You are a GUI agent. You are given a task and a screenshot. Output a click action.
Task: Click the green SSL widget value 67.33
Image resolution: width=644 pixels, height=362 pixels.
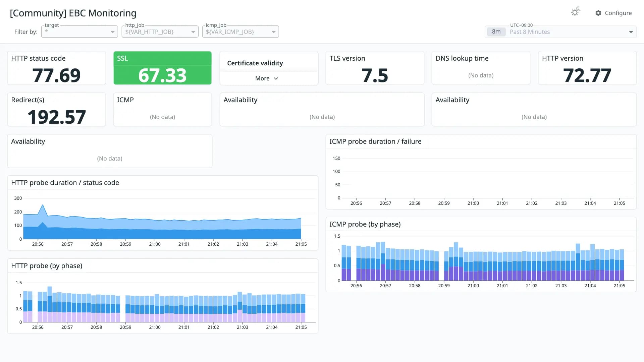point(162,75)
